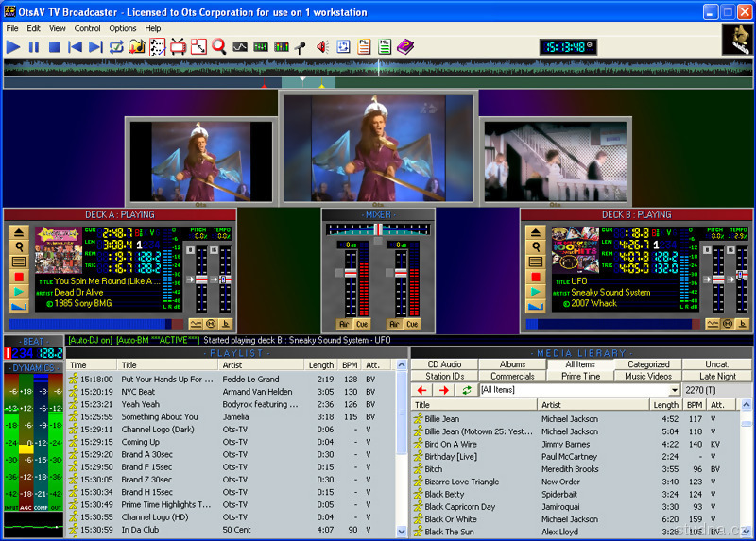Click the microphone icon in the toolbar
756x541 pixels.
301,46
